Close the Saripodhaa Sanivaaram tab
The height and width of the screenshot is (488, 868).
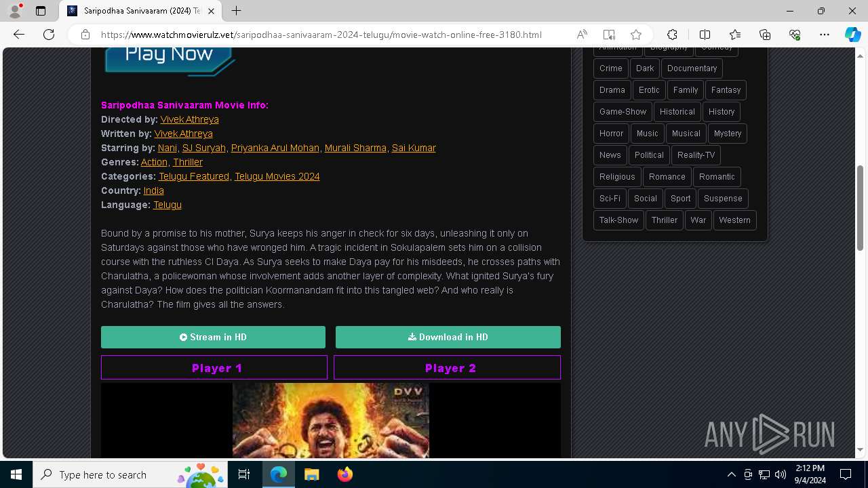coord(211,11)
